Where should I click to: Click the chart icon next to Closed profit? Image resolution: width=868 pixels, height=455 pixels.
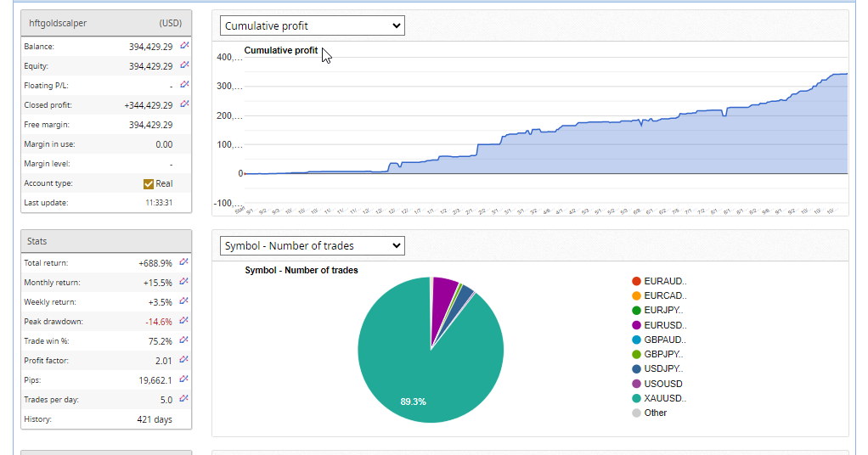pos(184,104)
